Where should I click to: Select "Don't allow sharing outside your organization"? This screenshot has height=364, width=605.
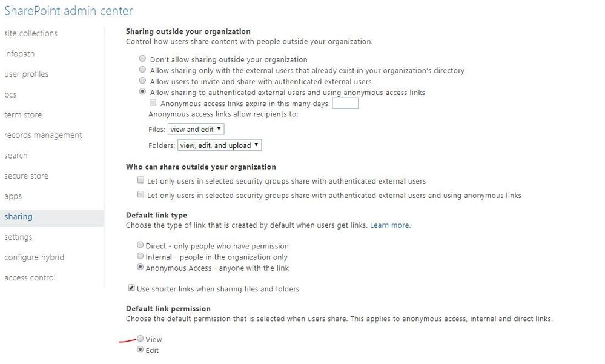[142, 59]
